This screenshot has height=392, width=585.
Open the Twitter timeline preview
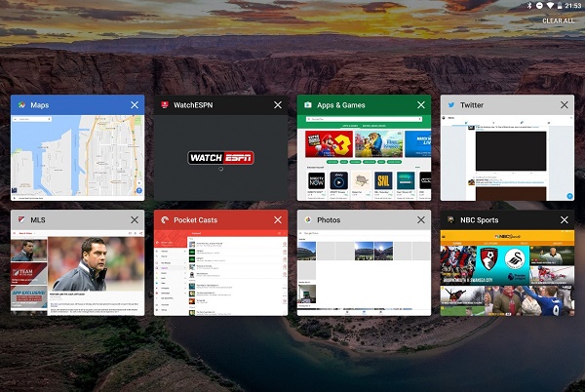[x=507, y=158]
